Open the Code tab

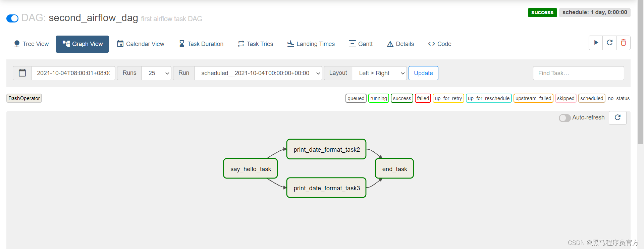pyautogui.click(x=440, y=44)
